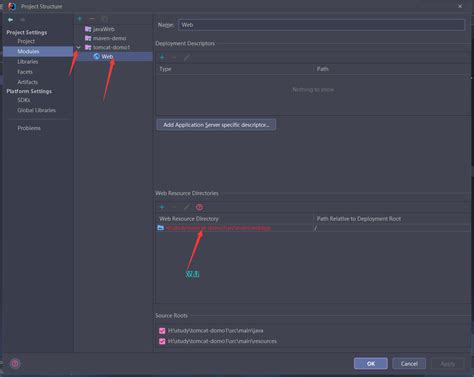Add web resource directory plus icon
The image size is (474, 377).
pos(162,207)
